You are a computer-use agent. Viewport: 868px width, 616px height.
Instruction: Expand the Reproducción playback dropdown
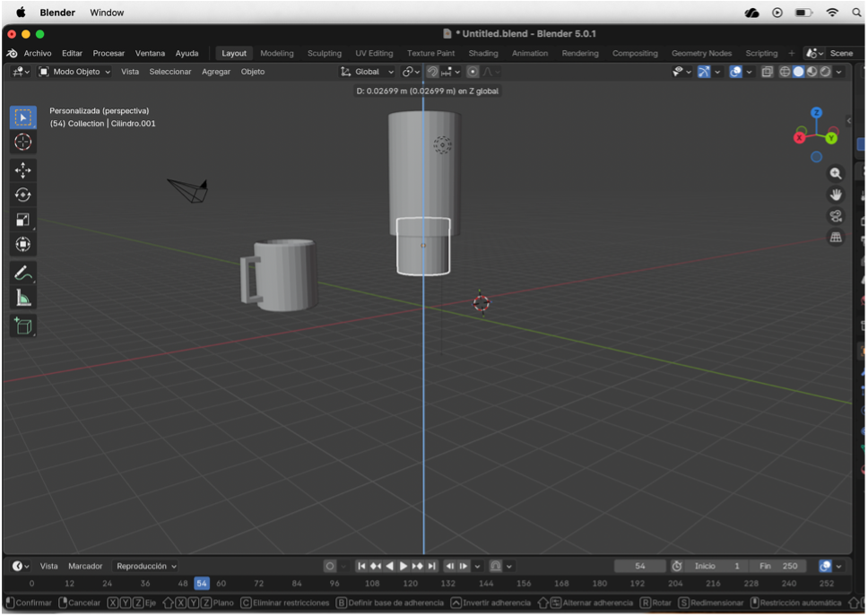click(x=147, y=566)
